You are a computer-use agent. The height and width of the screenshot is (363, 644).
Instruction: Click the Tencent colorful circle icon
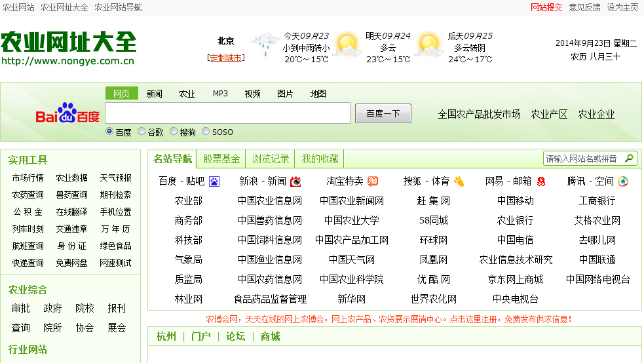tap(623, 181)
